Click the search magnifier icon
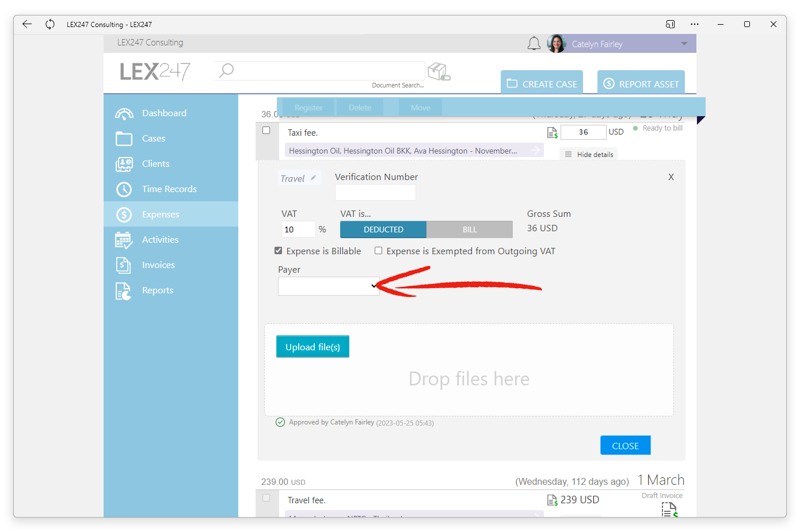The width and height of the screenshot is (800, 532). (226, 70)
